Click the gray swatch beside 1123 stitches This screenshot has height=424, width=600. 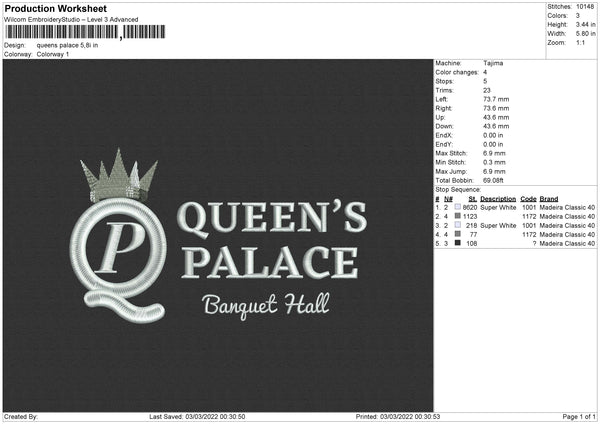(x=458, y=216)
